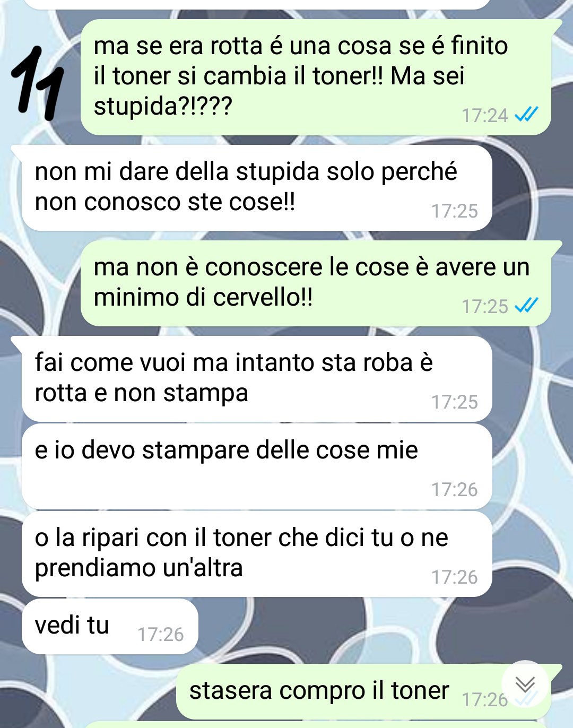Click 17:25 timestamp on 'minimo di cervello' bubble
This screenshot has width=573, height=728.
coord(484,306)
